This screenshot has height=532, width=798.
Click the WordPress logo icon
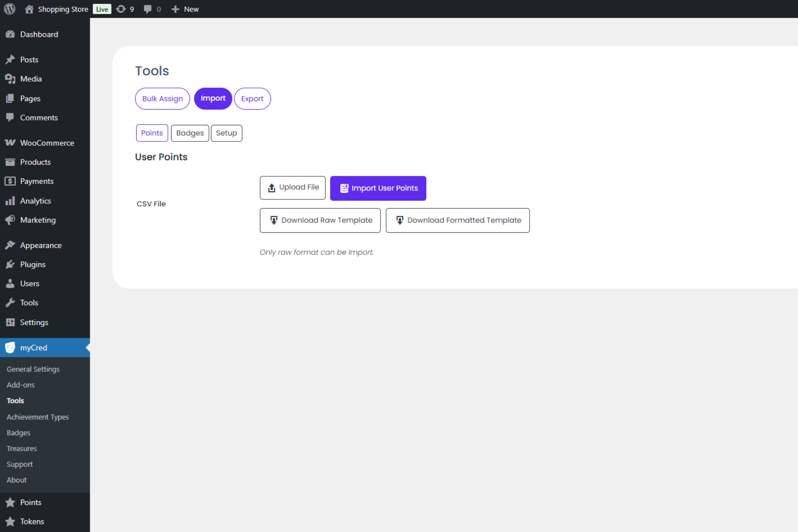(10, 9)
